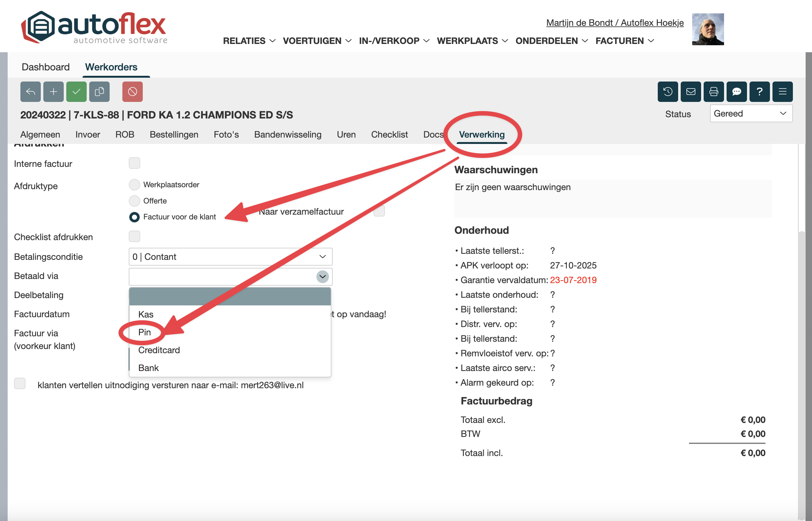The image size is (812, 521).
Task: Click the back arrow toolbar icon
Action: [x=31, y=92]
